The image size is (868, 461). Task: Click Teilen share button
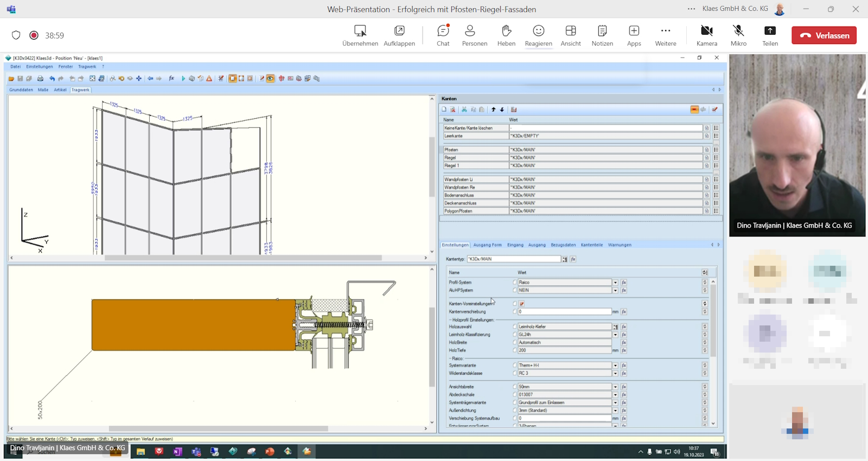coord(770,36)
